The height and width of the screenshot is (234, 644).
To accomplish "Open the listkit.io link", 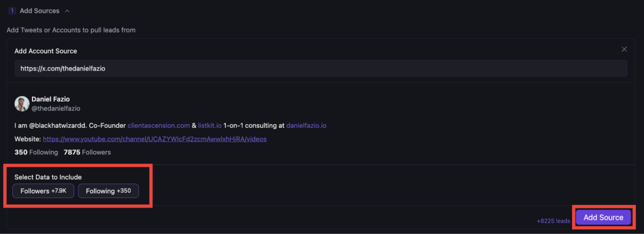I will point(210,125).
